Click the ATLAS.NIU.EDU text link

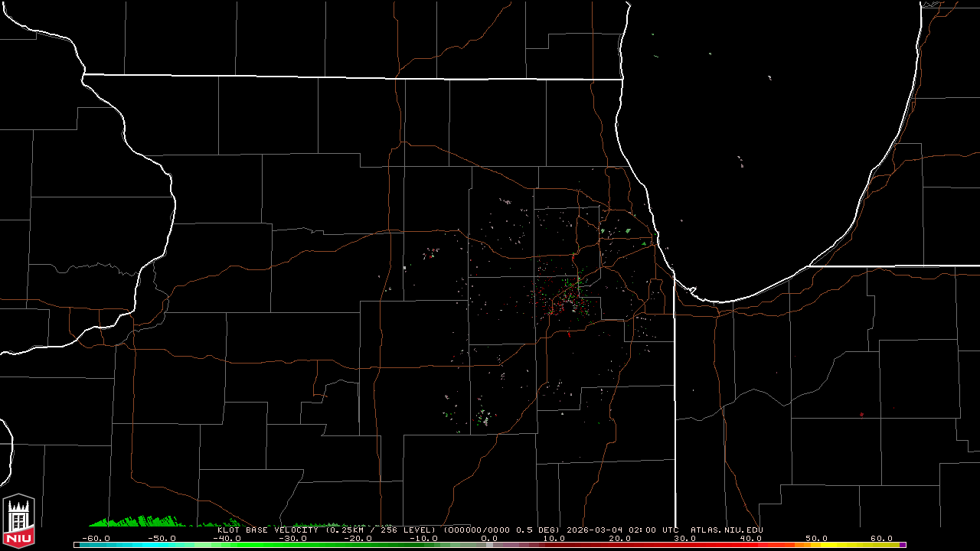point(727,530)
